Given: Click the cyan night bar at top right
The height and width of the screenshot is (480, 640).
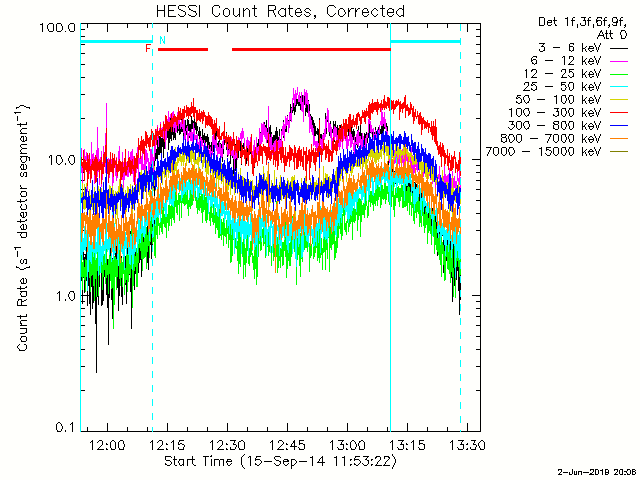Looking at the screenshot, I should pos(425,41).
